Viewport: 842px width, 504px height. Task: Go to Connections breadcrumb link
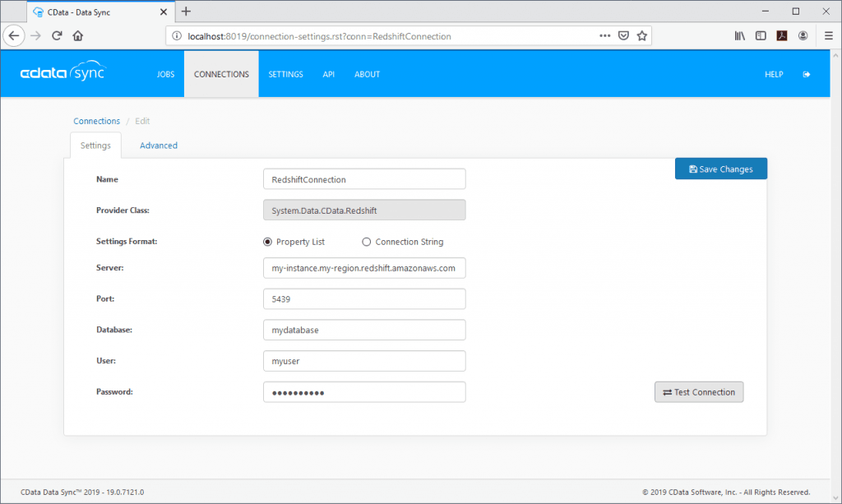tap(97, 122)
